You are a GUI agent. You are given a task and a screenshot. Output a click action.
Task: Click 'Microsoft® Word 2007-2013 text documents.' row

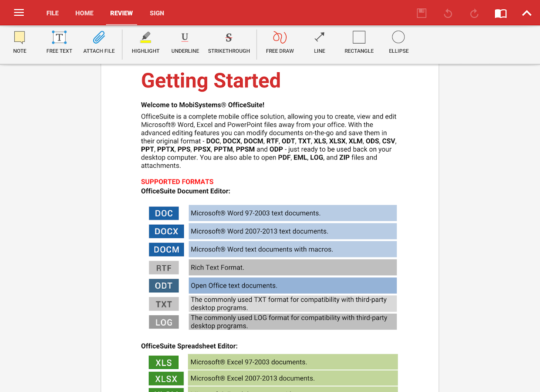pyautogui.click(x=293, y=231)
